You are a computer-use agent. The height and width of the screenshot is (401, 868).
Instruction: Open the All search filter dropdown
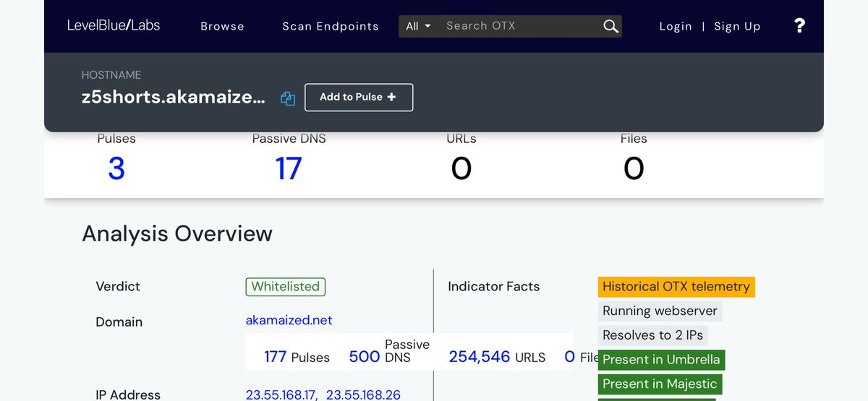coord(418,26)
